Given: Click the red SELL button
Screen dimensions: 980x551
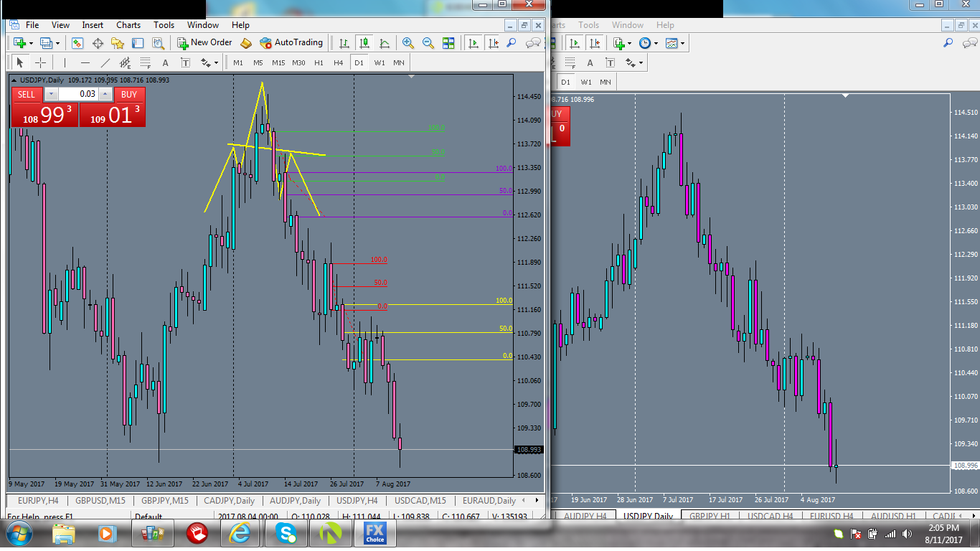Looking at the screenshot, I should (x=27, y=95).
